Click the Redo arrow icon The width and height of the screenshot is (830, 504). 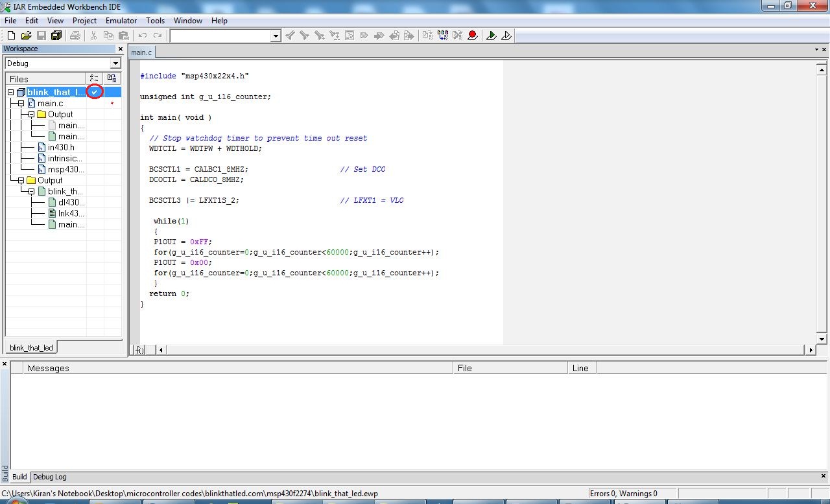(x=158, y=36)
